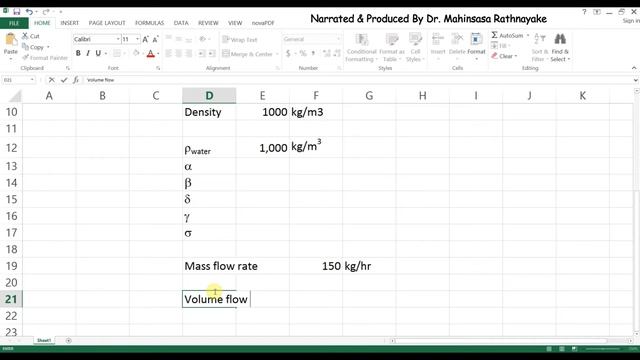Open Font dialog launcher
The height and width of the screenshot is (360, 640).
click(158, 68)
